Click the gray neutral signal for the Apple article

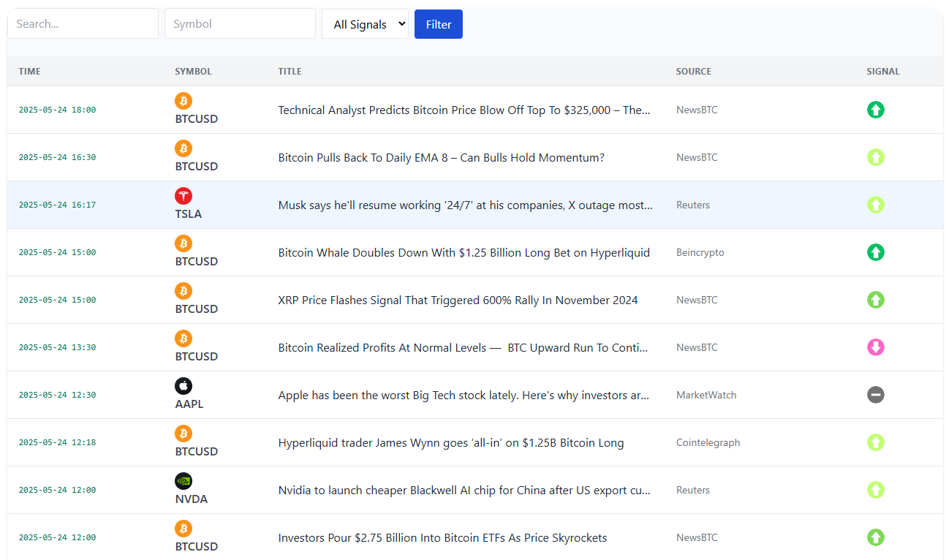(x=876, y=395)
